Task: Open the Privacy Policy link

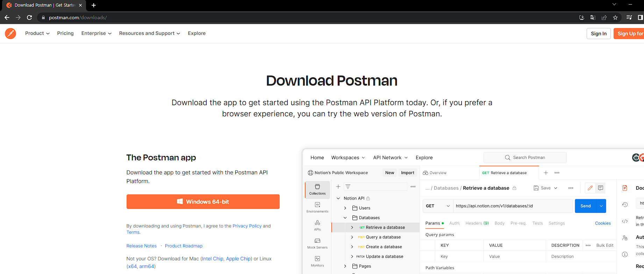Action: pyautogui.click(x=247, y=226)
